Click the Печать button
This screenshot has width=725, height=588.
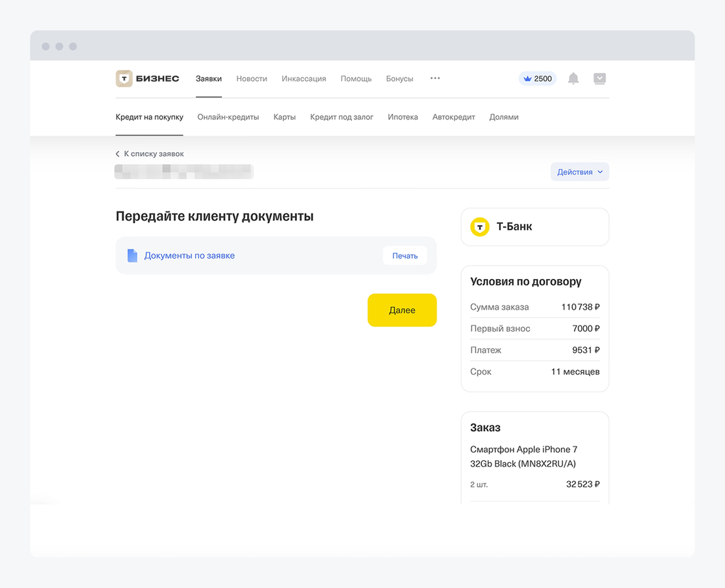click(x=405, y=256)
